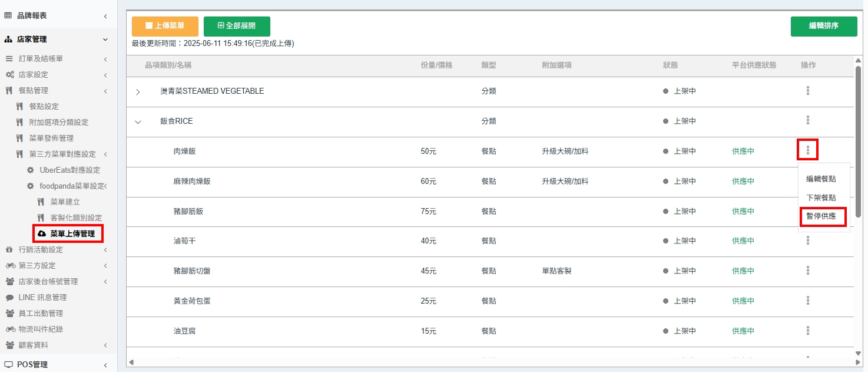Click the more-actions icon for 飯食RICE category
Screen dimensions: 868x372
coord(807,121)
